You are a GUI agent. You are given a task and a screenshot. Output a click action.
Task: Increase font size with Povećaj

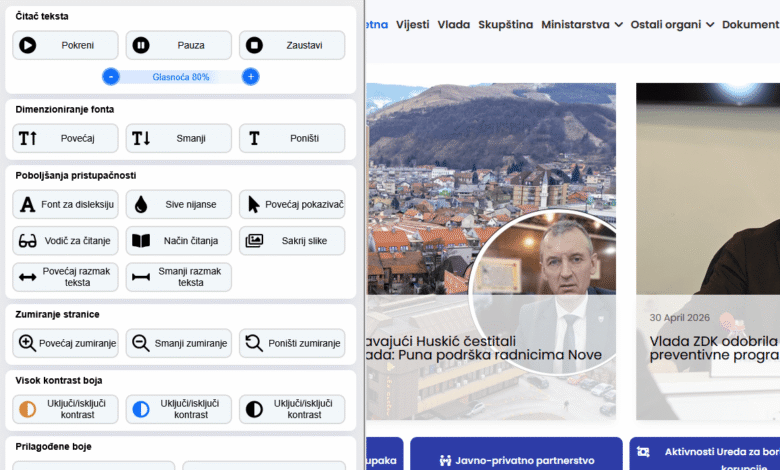[x=65, y=138]
